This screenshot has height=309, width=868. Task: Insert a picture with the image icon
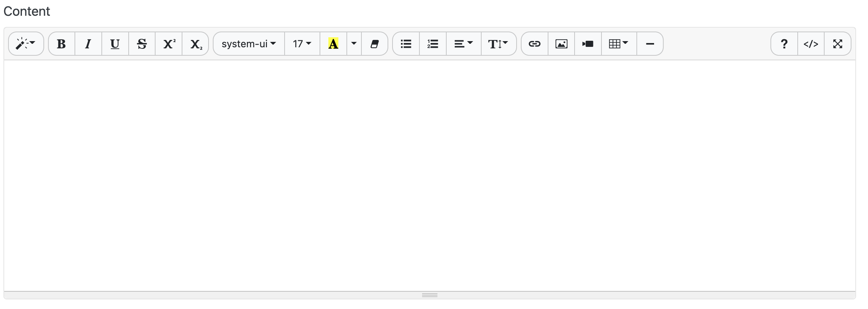562,44
